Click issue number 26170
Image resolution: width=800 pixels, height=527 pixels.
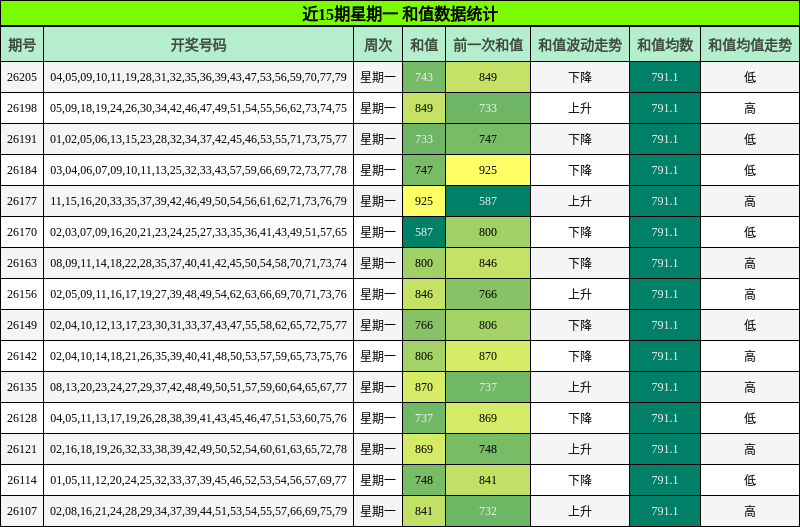click(x=22, y=232)
